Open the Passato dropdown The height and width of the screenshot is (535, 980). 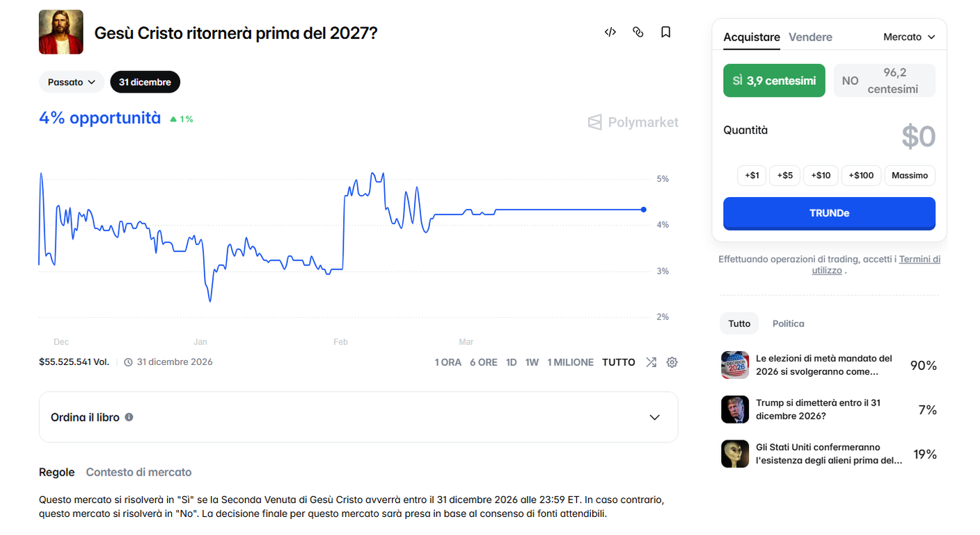point(72,82)
